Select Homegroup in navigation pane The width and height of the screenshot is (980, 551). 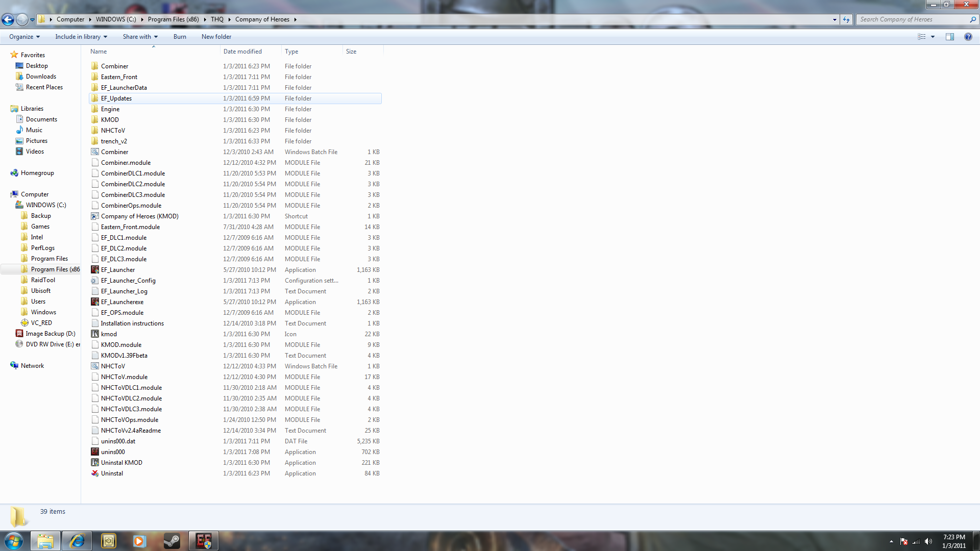pos(37,173)
